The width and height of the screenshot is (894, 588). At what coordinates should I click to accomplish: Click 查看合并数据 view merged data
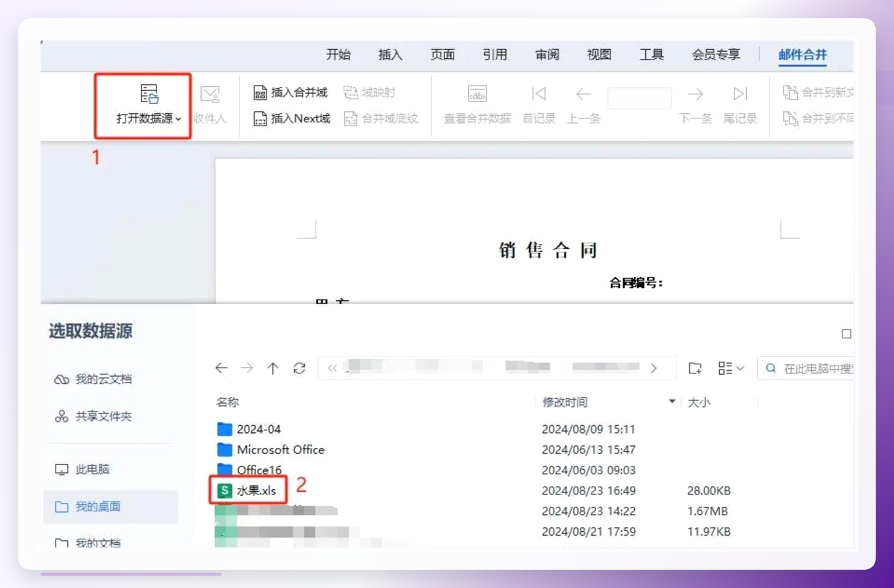pos(477,105)
